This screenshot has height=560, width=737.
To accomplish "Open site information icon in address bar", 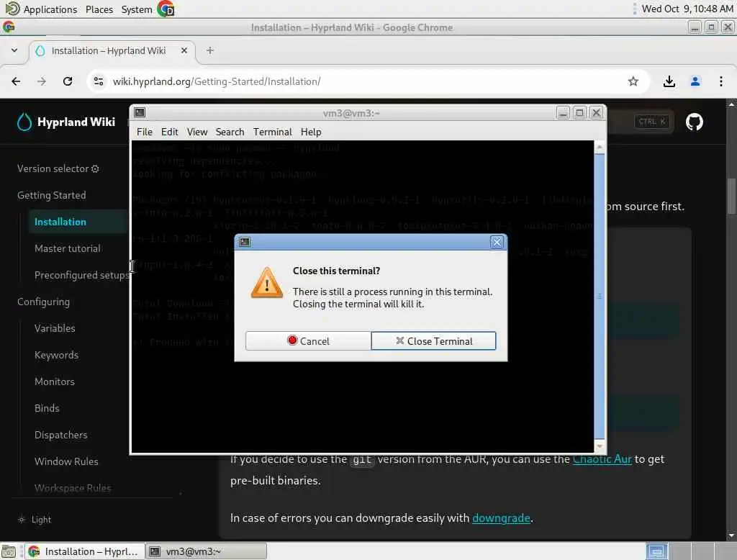I will [x=99, y=81].
